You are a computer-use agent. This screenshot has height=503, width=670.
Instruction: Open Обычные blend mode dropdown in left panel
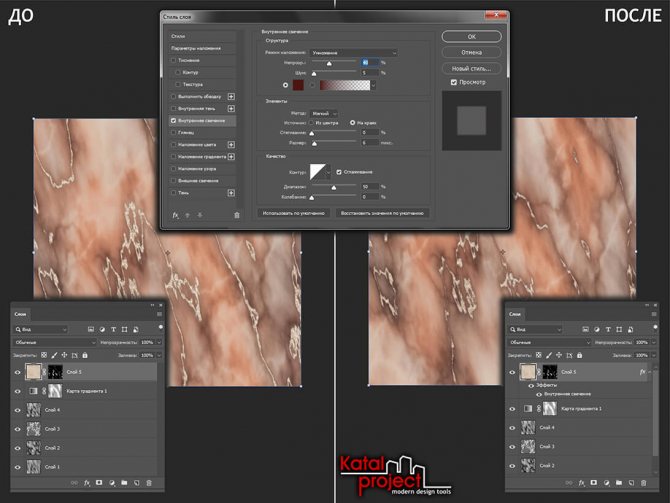[x=54, y=342]
